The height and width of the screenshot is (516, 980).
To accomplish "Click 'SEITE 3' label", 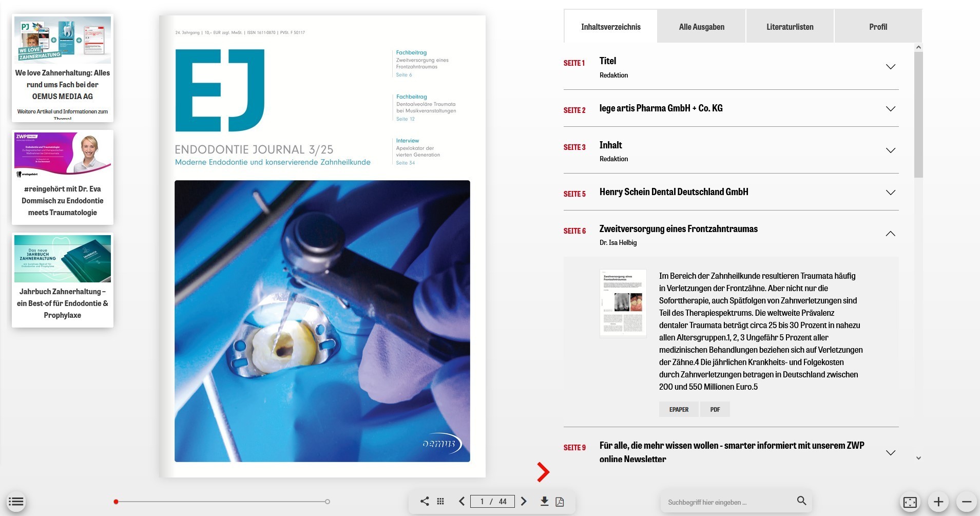I will tap(574, 147).
